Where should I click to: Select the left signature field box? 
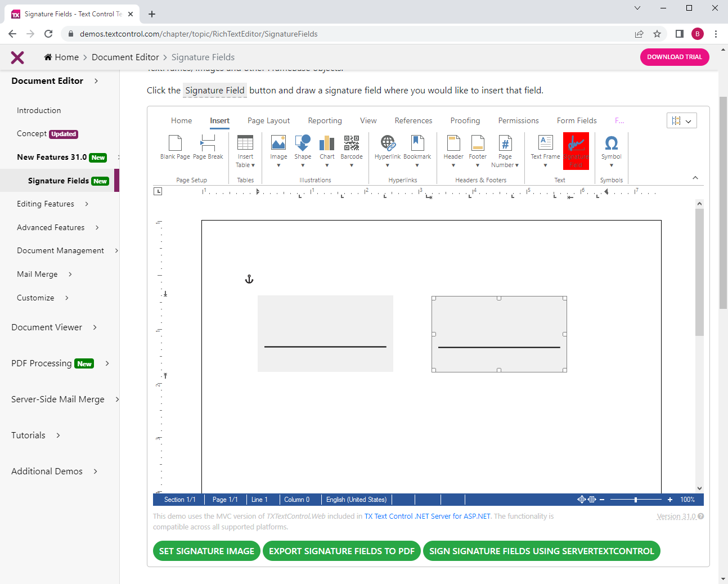(325, 334)
